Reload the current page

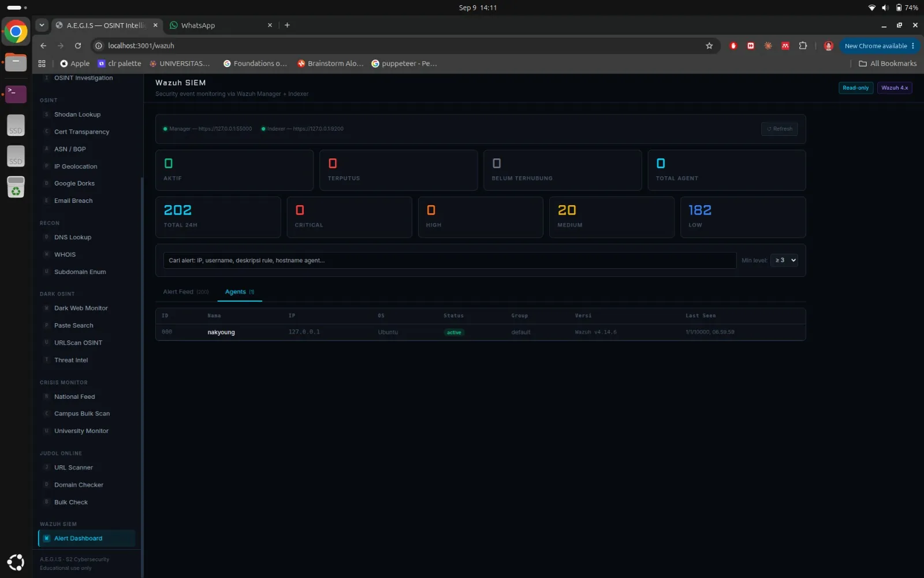[x=78, y=46]
